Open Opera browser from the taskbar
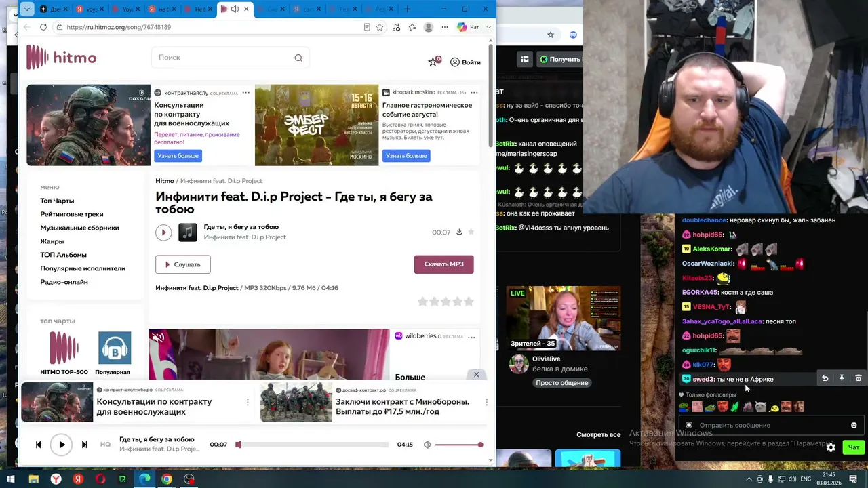The width and height of the screenshot is (868, 488). 100,479
